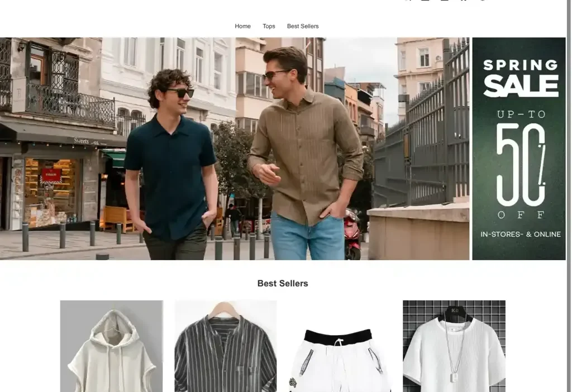Open the Tops navigation item
The height and width of the screenshot is (392, 572).
268,26
